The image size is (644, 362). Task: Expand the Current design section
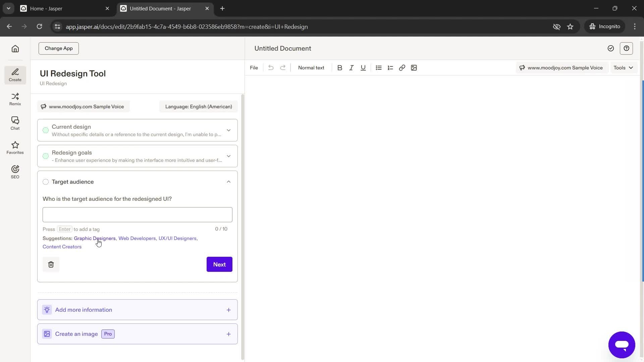coord(228,130)
